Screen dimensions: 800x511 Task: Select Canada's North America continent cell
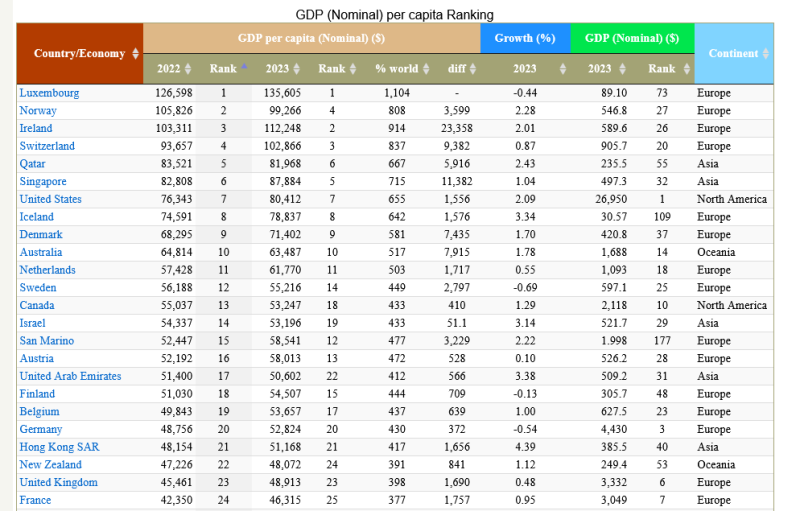(732, 305)
